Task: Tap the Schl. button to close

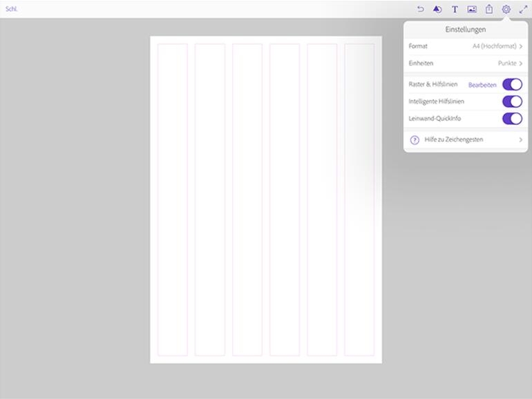Action: pos(11,9)
